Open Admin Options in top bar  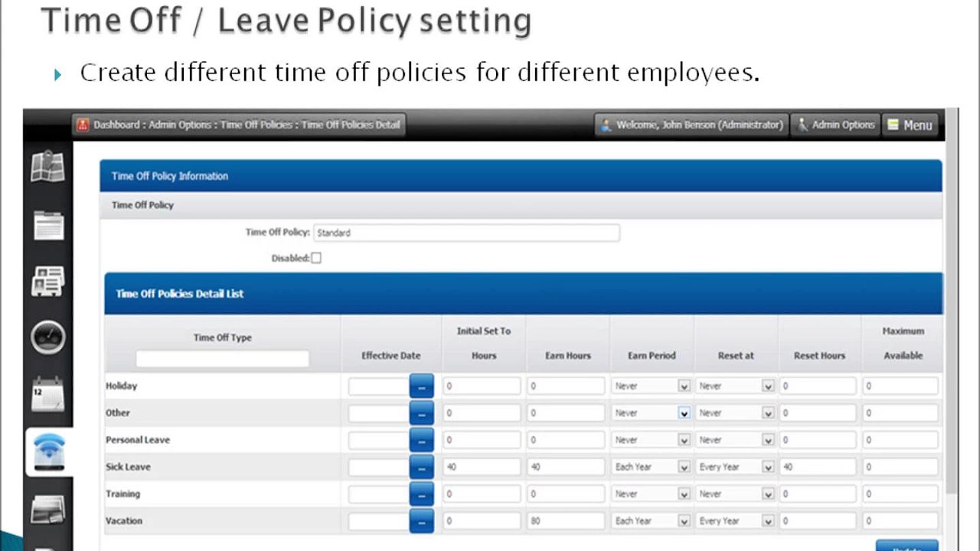pos(835,125)
